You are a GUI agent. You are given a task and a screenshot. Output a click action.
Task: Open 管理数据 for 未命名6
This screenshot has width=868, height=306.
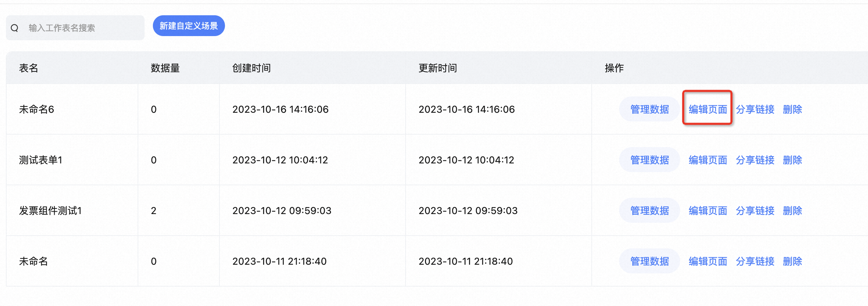click(x=649, y=109)
